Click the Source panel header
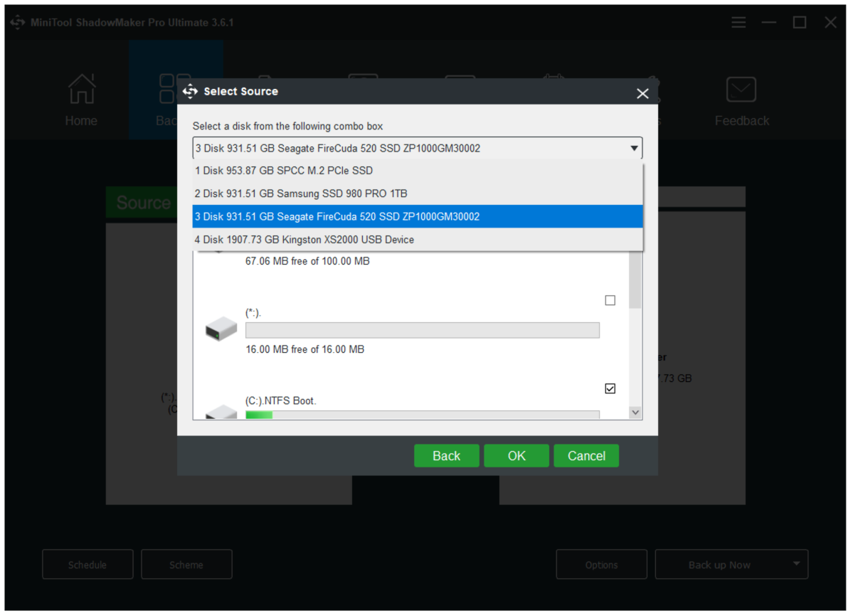This screenshot has width=853, height=616. click(x=142, y=202)
